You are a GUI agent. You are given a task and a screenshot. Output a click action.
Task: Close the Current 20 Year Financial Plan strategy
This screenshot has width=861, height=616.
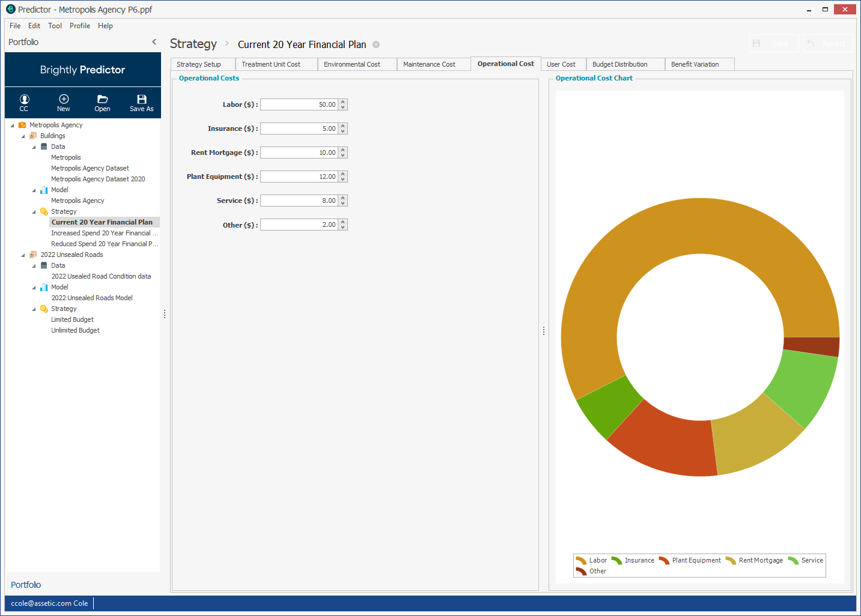376,44
